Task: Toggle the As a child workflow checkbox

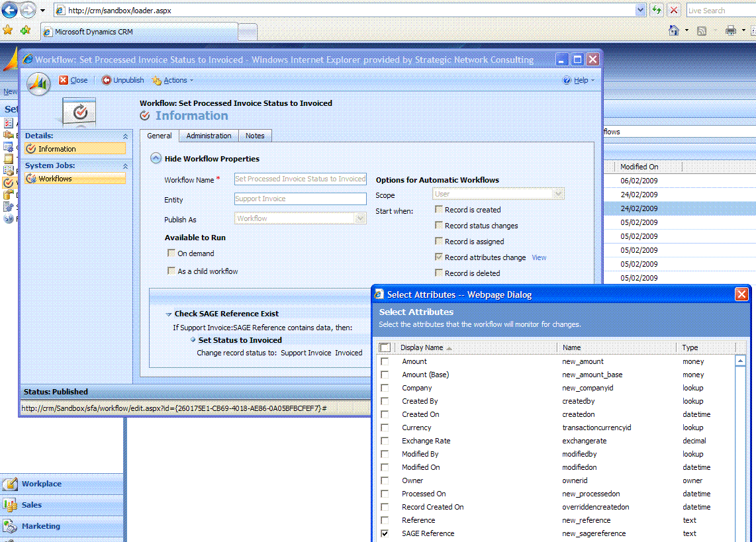Action: tap(171, 271)
